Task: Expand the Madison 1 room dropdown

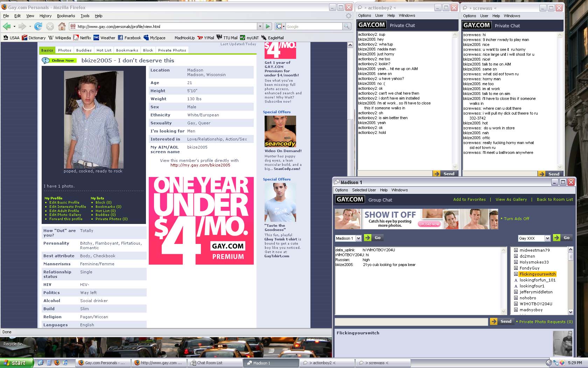Action: [x=358, y=238]
